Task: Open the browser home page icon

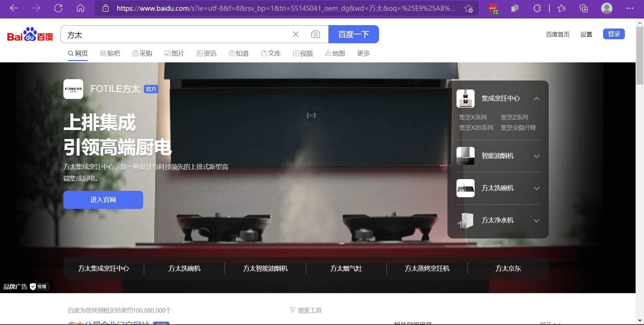Action: point(80,8)
